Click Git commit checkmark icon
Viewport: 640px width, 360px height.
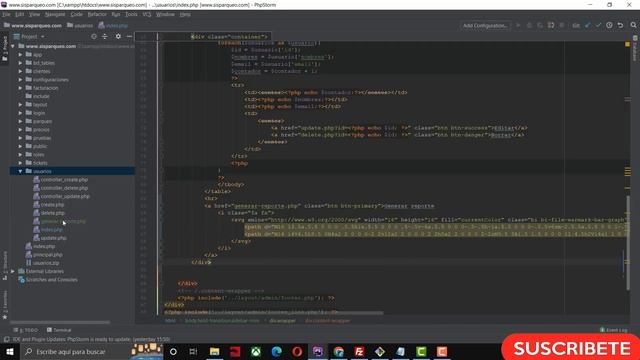(x=598, y=25)
